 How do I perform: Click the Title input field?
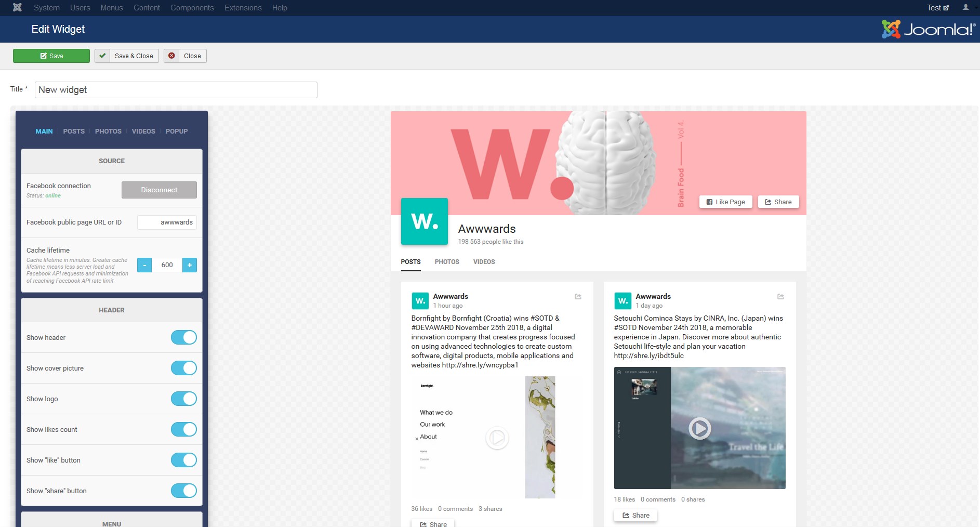coord(176,90)
